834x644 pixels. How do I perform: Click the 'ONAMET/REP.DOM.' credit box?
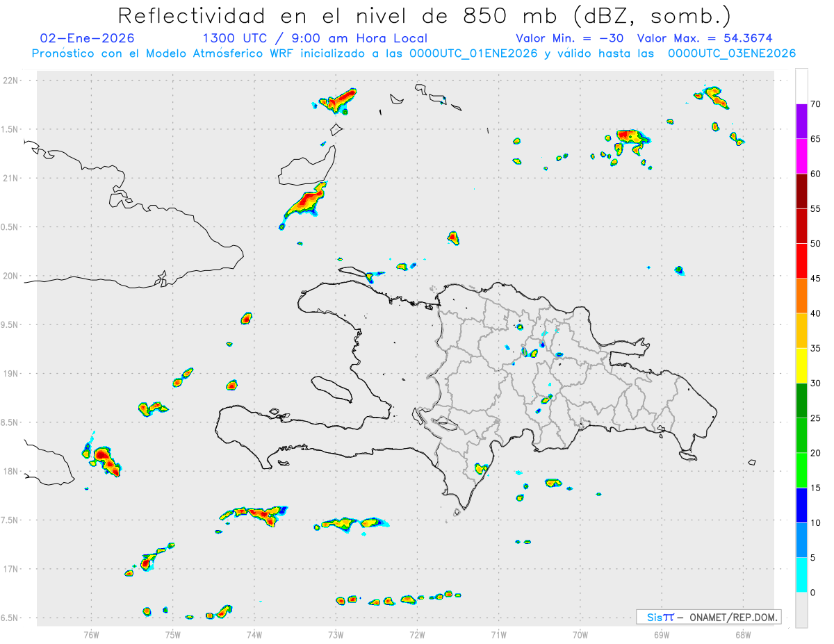[708, 617]
